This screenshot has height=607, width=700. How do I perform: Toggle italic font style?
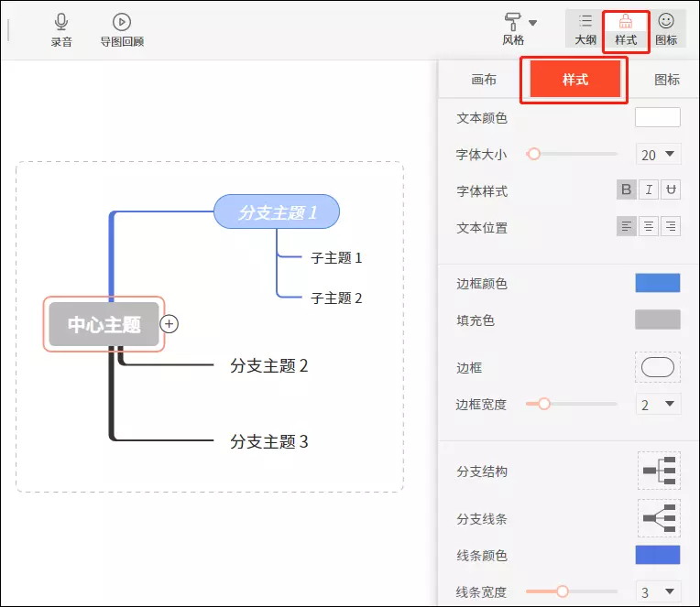[649, 190]
